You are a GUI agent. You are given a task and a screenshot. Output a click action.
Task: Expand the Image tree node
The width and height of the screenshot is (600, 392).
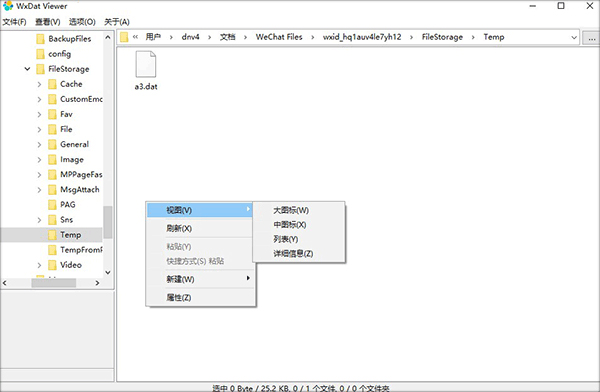[39, 159]
